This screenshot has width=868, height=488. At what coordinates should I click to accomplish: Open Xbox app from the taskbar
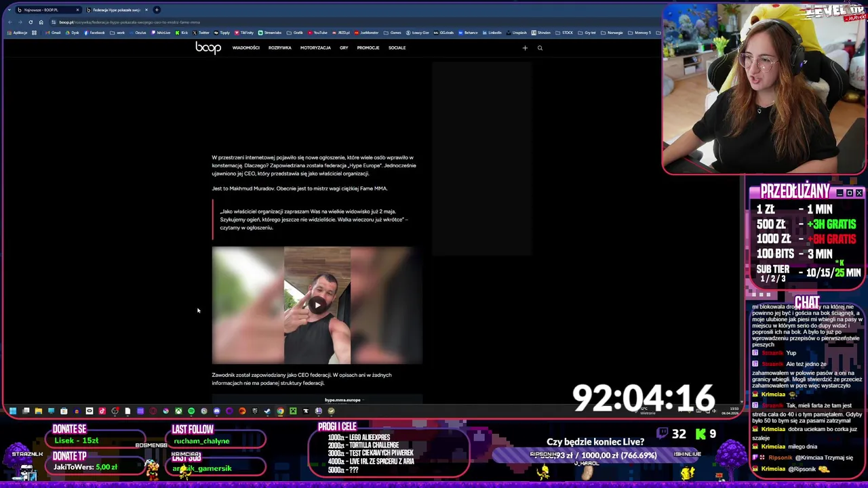pyautogui.click(x=178, y=411)
